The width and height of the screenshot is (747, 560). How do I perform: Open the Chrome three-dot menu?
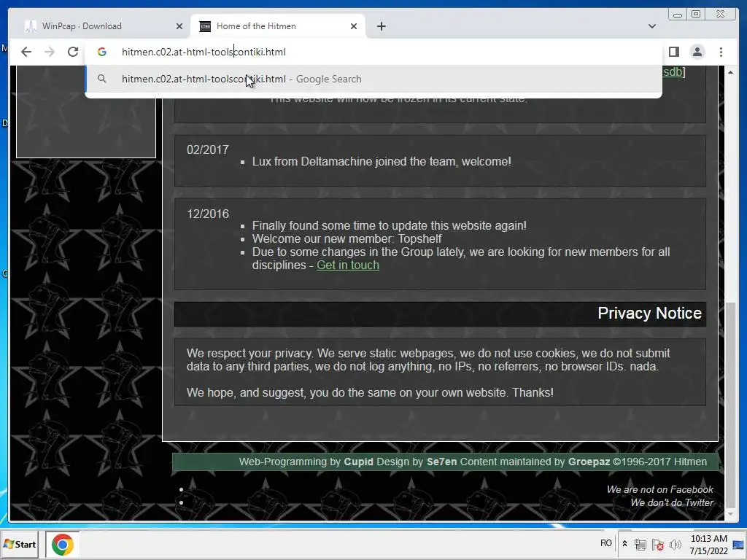point(721,52)
